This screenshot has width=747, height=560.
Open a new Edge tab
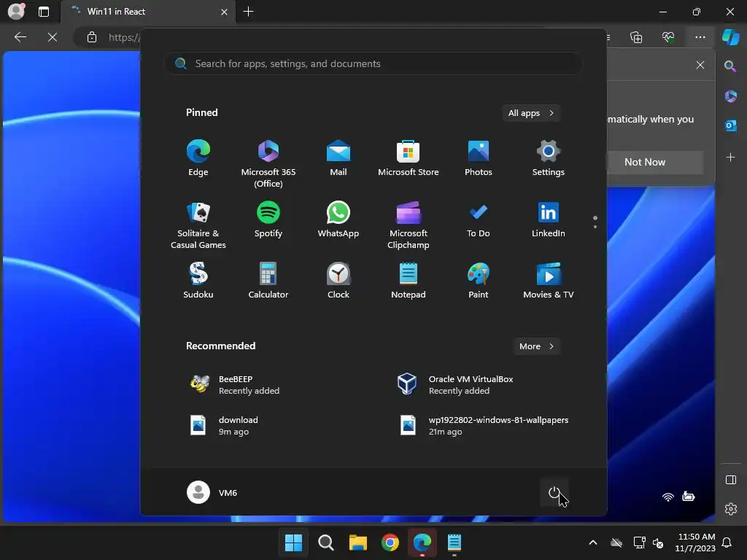[248, 12]
